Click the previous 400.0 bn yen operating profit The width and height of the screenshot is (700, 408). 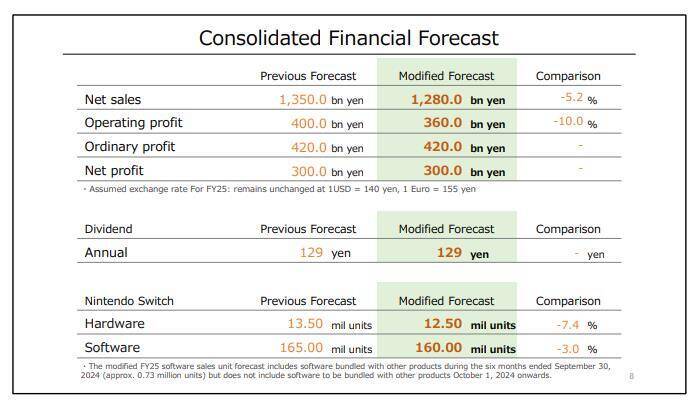click(325, 123)
